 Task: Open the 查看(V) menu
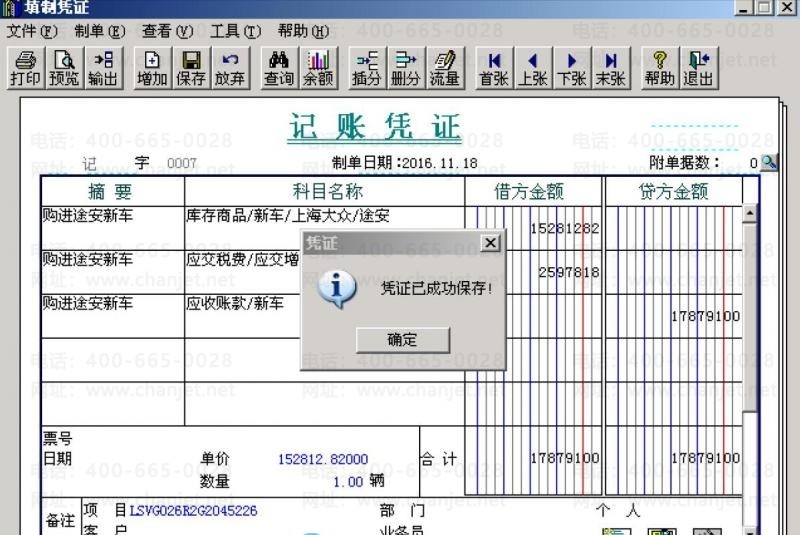point(167,31)
